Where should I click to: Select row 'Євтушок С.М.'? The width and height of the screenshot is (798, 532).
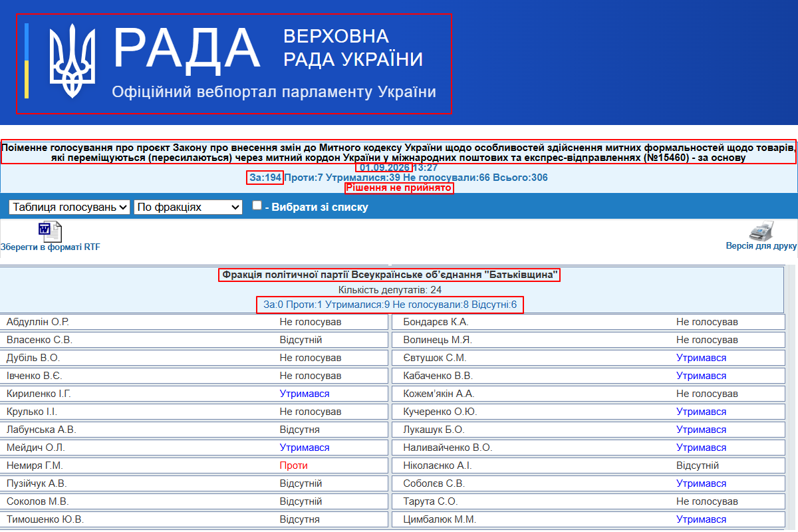click(x=588, y=358)
